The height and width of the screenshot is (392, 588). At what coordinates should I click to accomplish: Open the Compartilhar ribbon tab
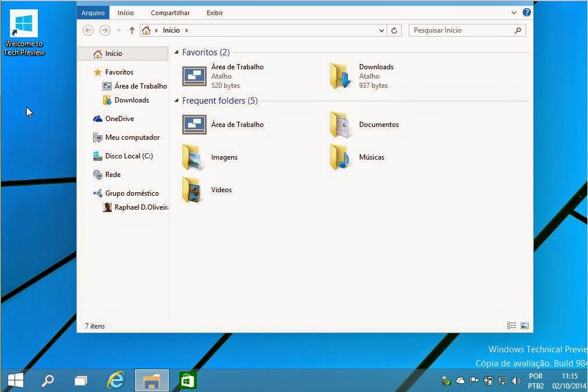170,13
